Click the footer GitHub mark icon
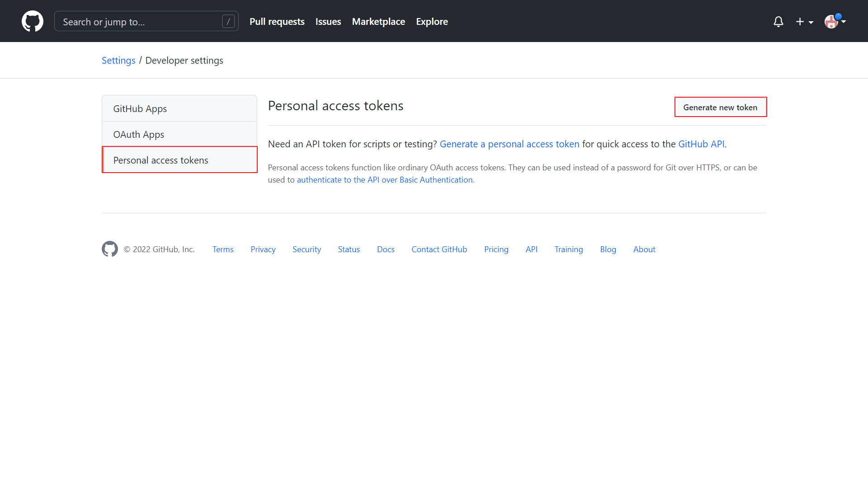 110,249
